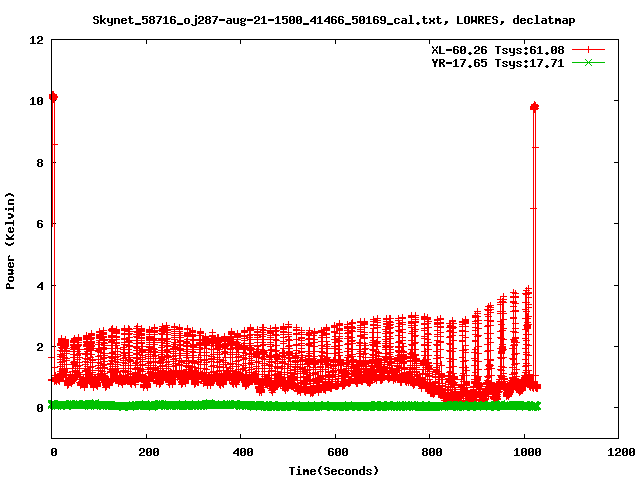Click the red calibration spike peak near 0 seconds
The width and height of the screenshot is (640, 480).
(x=53, y=97)
